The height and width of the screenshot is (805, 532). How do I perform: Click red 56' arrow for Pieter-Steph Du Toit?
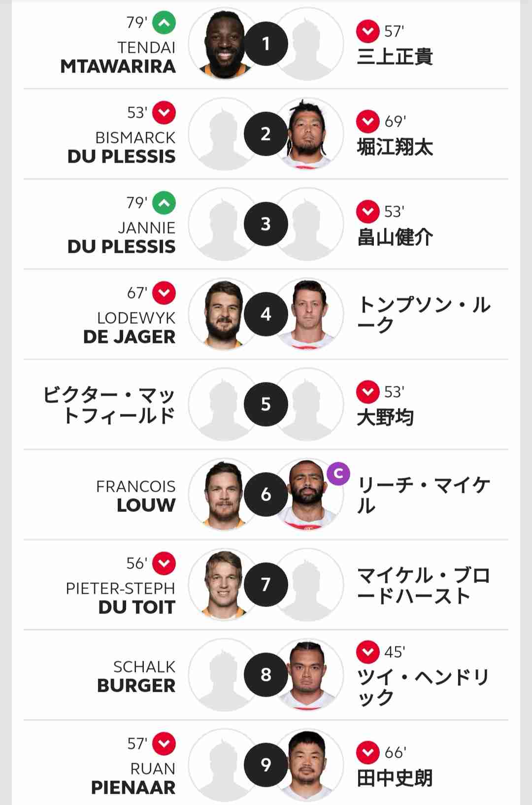[x=164, y=564]
